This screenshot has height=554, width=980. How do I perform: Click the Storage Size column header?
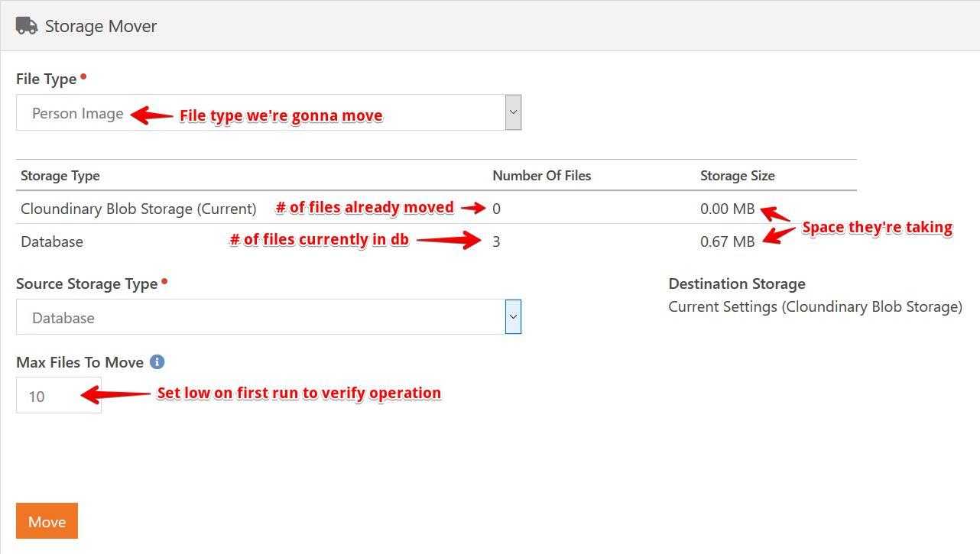(738, 176)
